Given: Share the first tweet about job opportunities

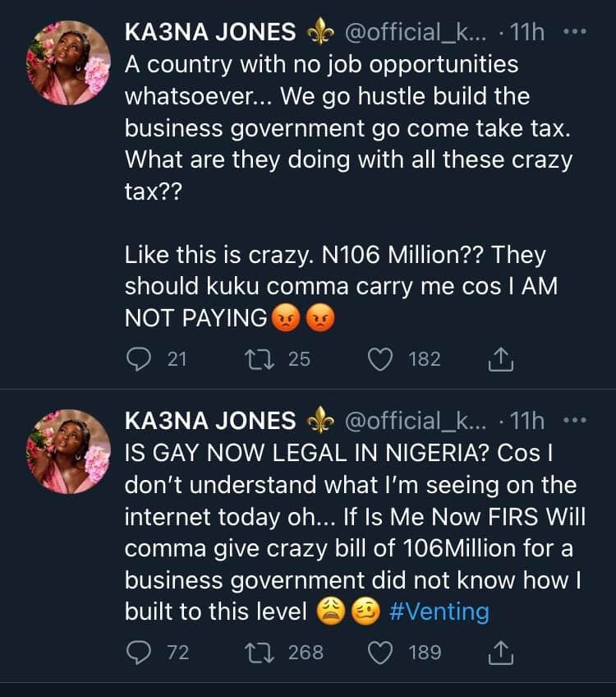Looking at the screenshot, I should [x=500, y=359].
